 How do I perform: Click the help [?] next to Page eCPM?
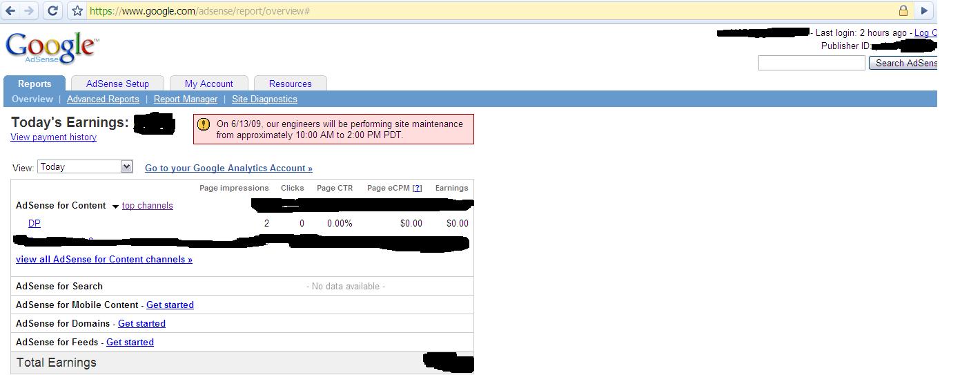point(417,188)
